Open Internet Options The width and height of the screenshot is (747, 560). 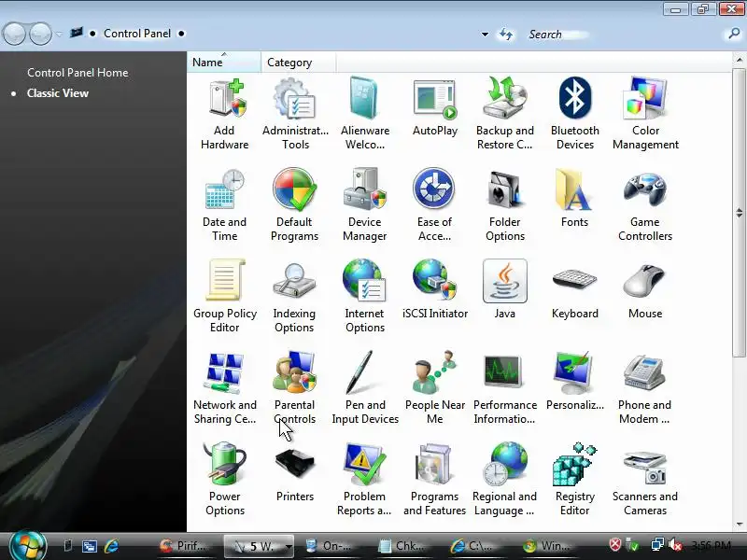click(x=365, y=296)
